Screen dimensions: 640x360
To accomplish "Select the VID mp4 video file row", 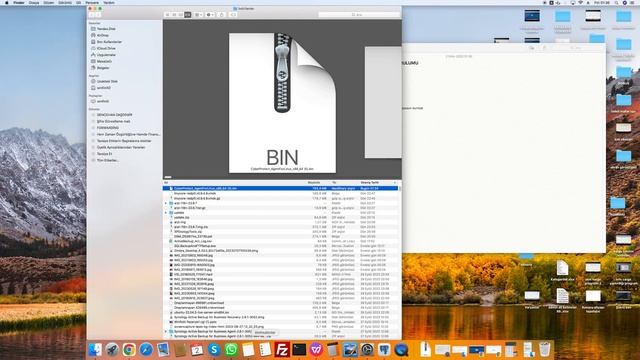I will pos(281,274).
